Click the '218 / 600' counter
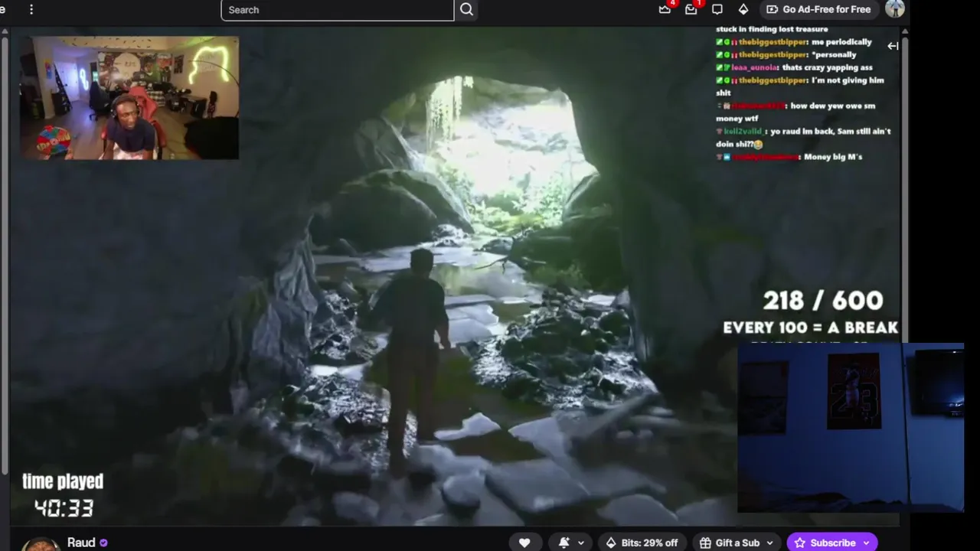This screenshot has height=551, width=980. [822, 300]
